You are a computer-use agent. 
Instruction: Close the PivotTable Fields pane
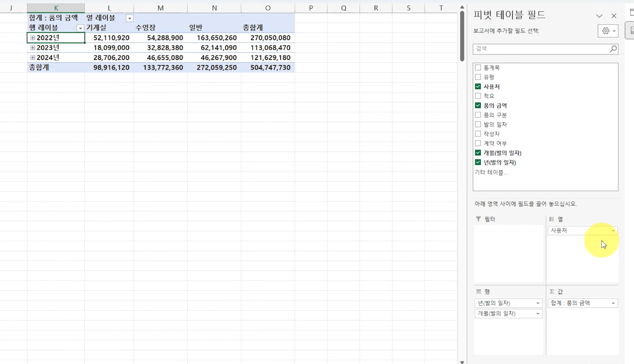614,16
